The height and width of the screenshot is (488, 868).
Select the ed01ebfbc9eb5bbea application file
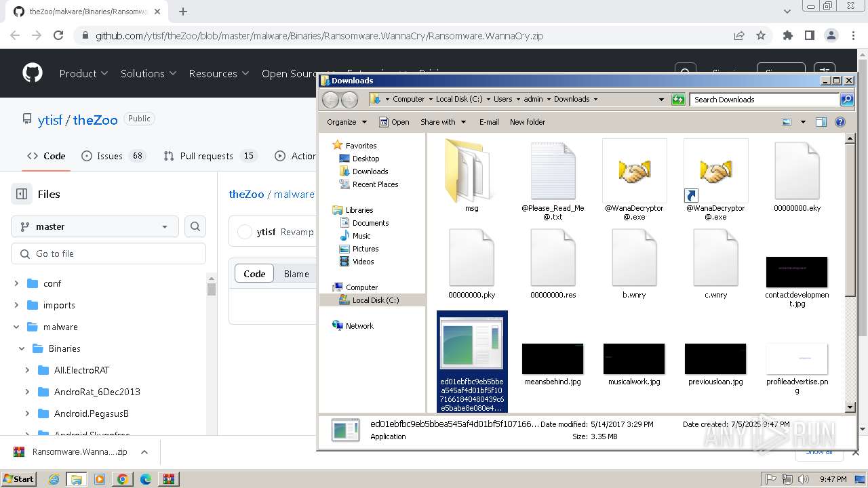coord(472,362)
